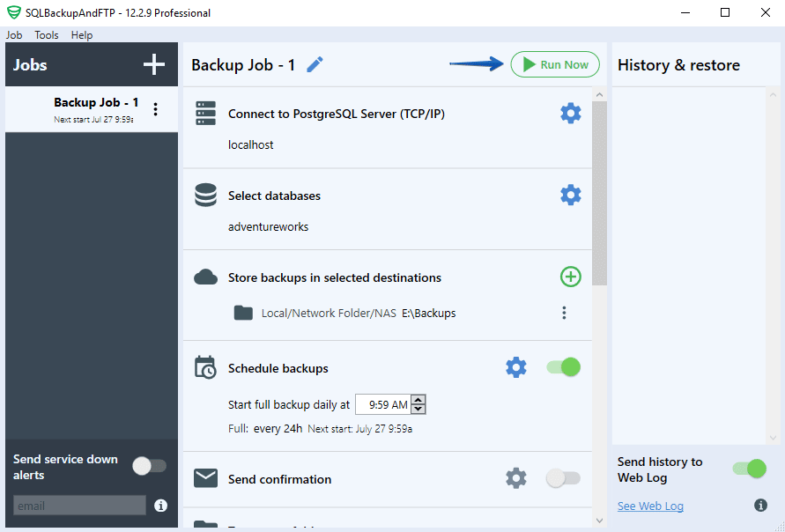Click the 9:59 AM time field
The height and width of the screenshot is (532, 785).
383,404
